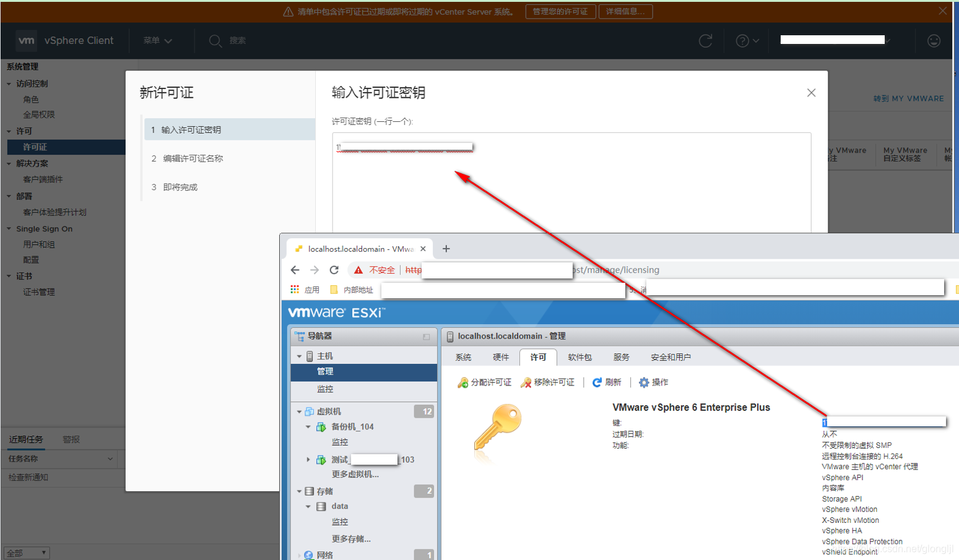Switch to 近期任务 tab

point(26,439)
